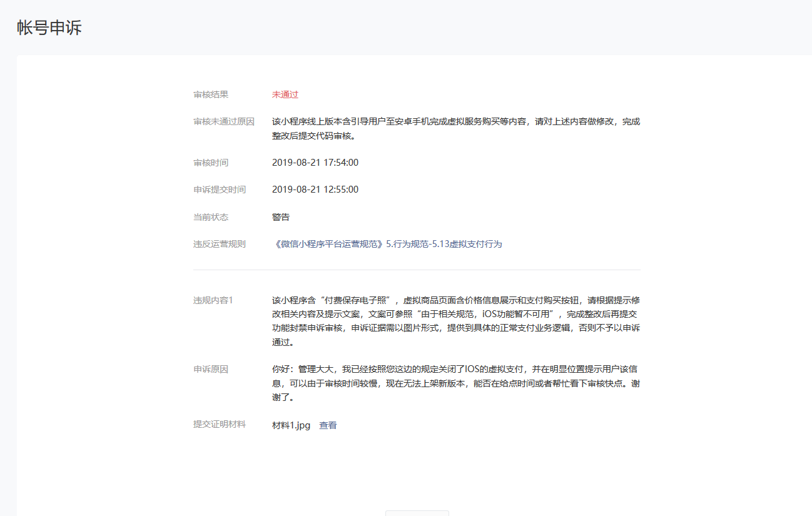Click the red 未通过 review result

click(x=285, y=94)
